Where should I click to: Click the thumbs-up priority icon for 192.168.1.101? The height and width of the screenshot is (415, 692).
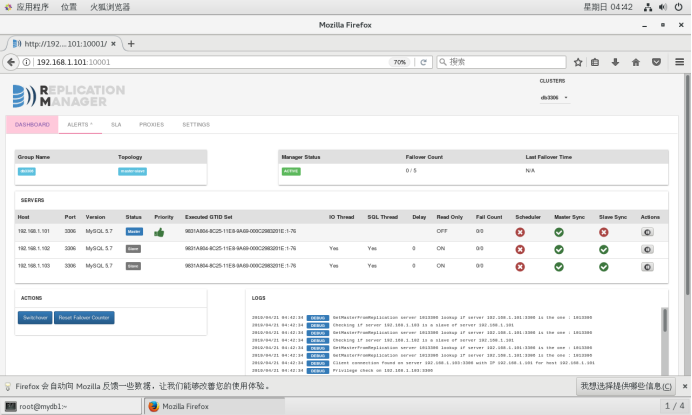[x=159, y=232]
